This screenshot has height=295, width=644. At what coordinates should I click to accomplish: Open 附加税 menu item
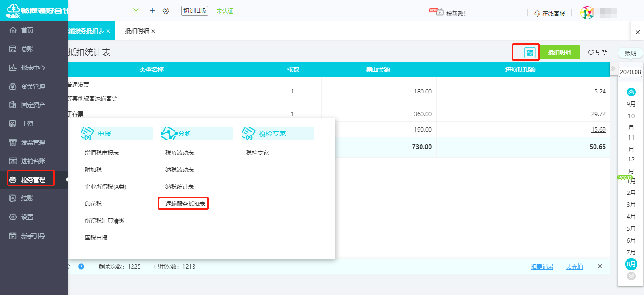(93, 170)
